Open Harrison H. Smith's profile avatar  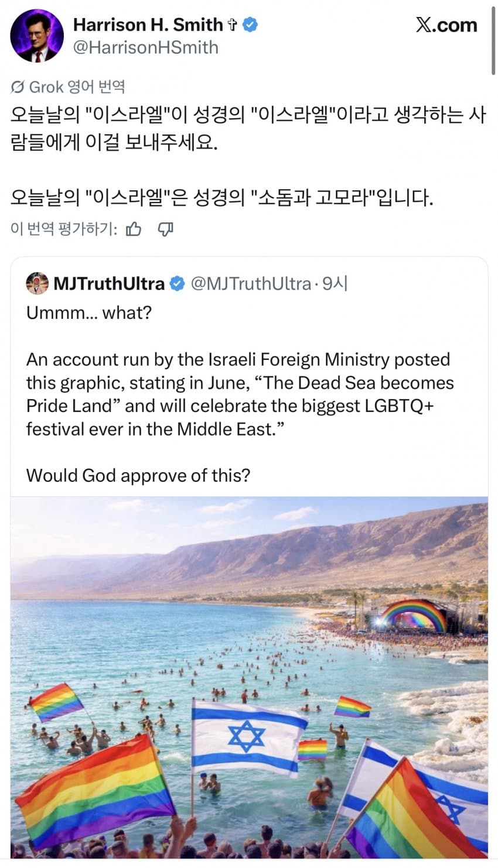coord(37,36)
